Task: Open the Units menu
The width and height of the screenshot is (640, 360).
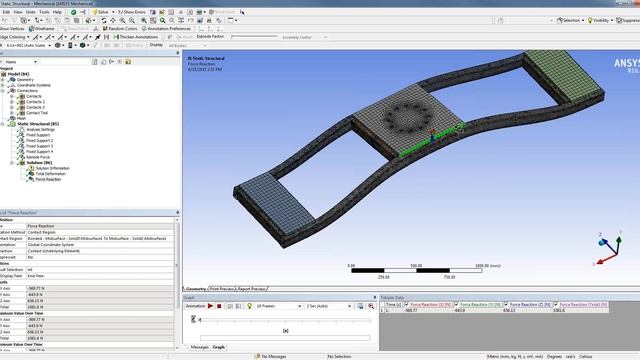Action: coord(31,12)
